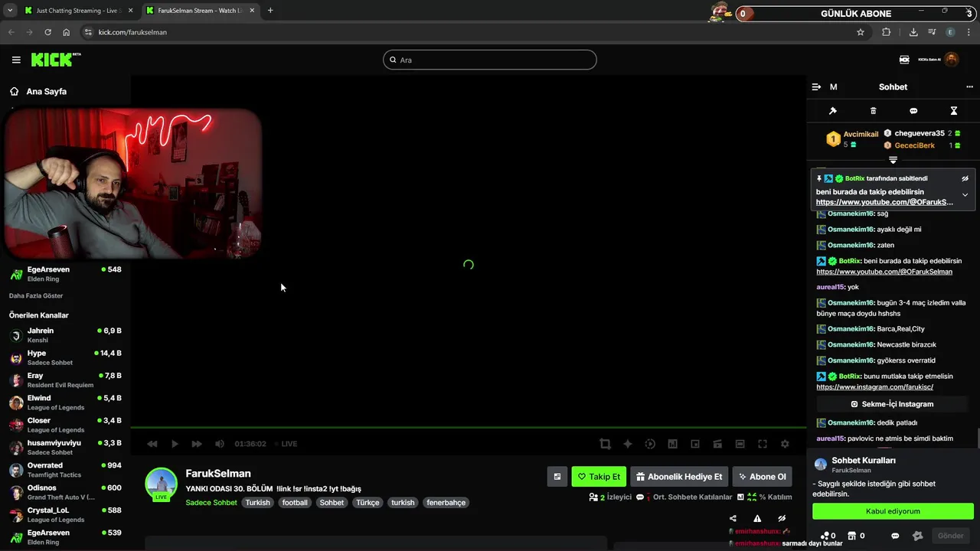Toggle picture-in-picture in the player
Image resolution: width=980 pixels, height=551 pixels.
(695, 444)
